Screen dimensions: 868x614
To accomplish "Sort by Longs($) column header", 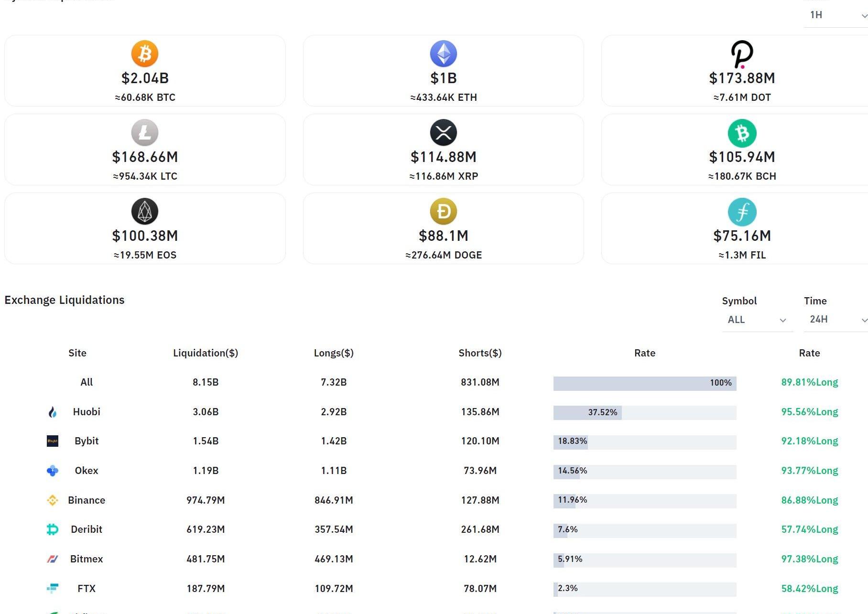I will point(334,353).
